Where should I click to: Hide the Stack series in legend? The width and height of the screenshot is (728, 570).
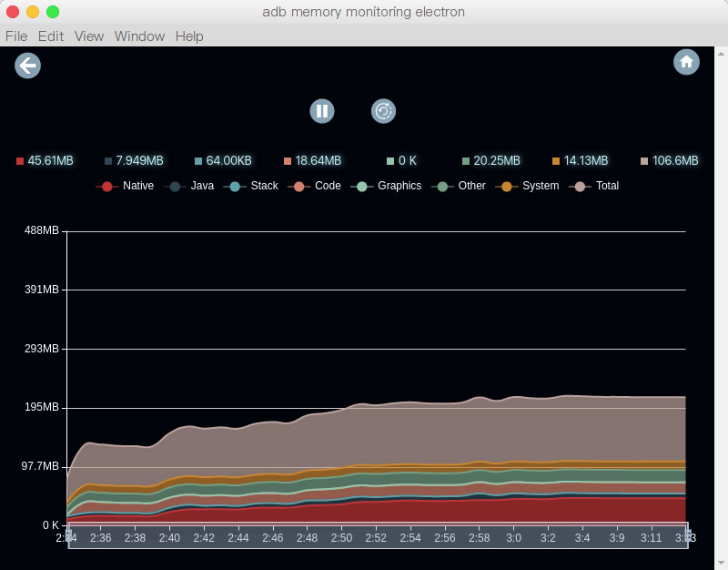(x=252, y=186)
